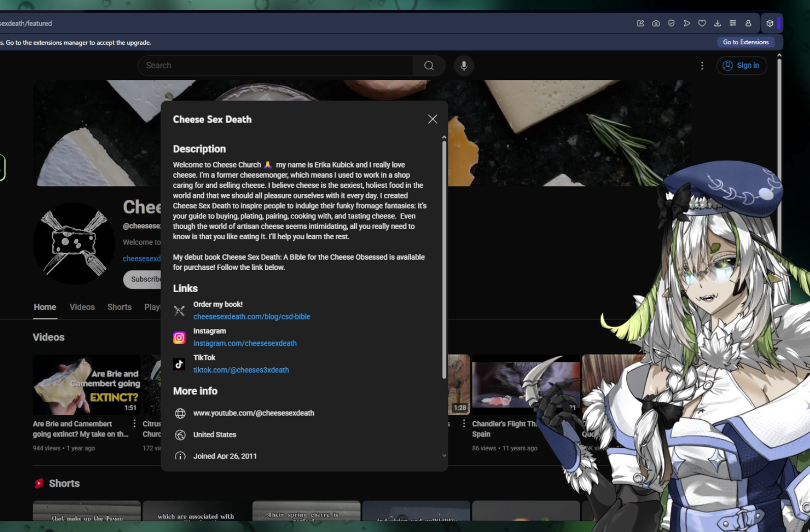Click the snapshot camera icon in toolbar
This screenshot has width=810, height=532.
(x=656, y=23)
